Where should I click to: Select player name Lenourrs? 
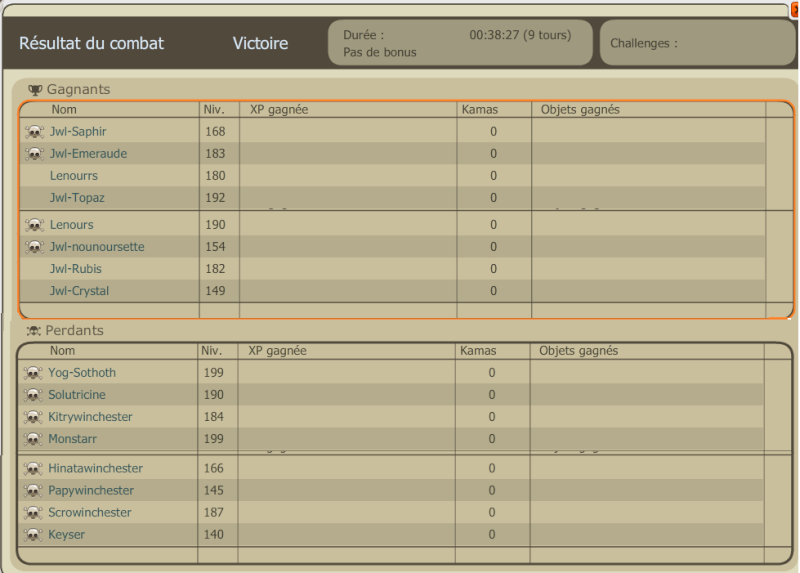pyautogui.click(x=73, y=176)
